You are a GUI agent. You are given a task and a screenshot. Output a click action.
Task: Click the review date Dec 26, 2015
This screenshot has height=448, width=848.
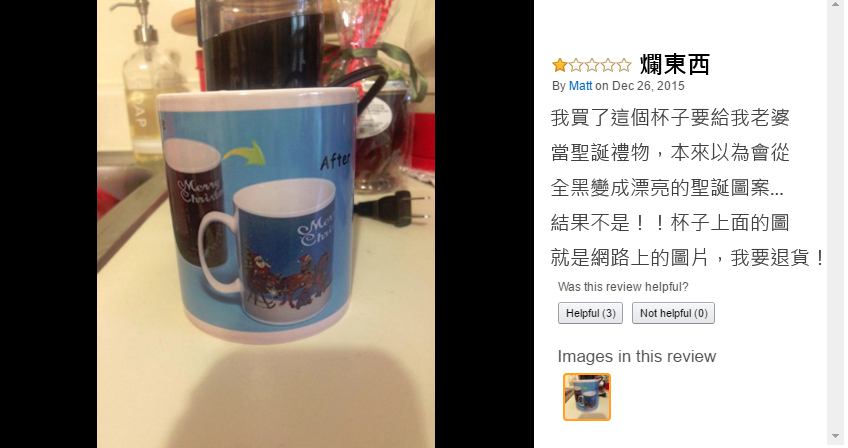coord(648,86)
